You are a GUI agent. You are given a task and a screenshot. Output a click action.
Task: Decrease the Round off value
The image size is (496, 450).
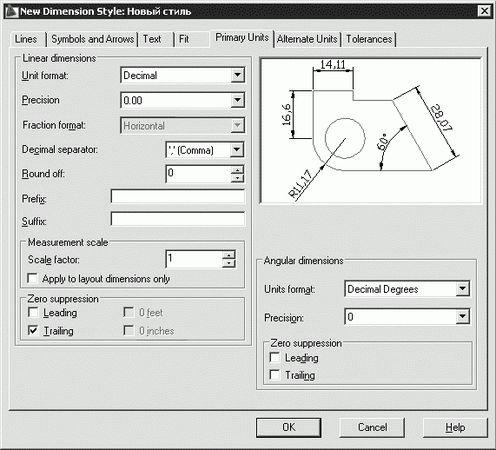click(237, 178)
